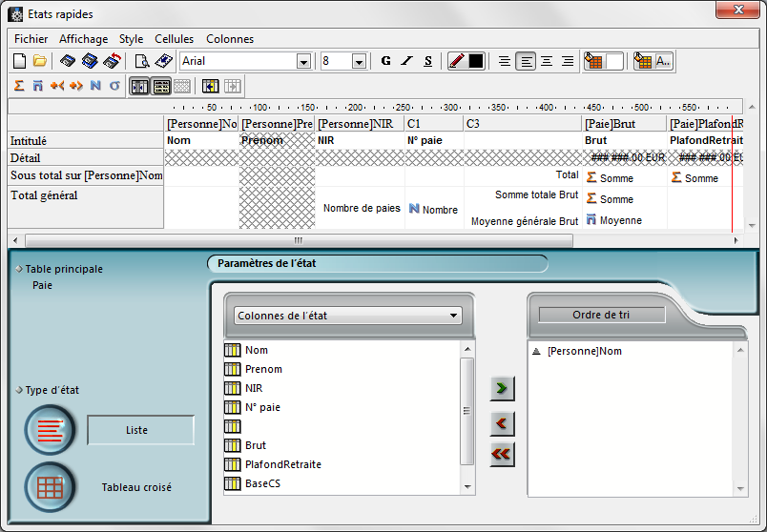Open the Cellules menu
Viewport: 767px width, 532px height.
click(175, 39)
